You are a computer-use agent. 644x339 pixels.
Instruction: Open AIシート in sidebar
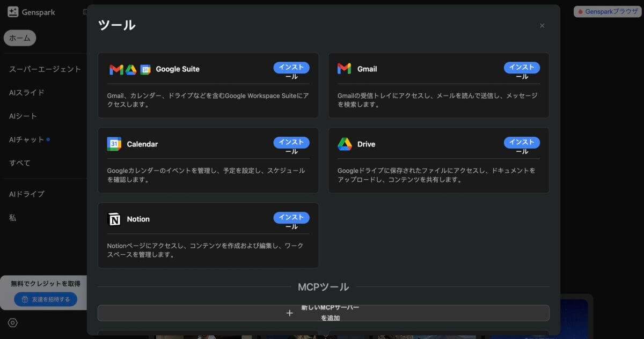click(23, 116)
